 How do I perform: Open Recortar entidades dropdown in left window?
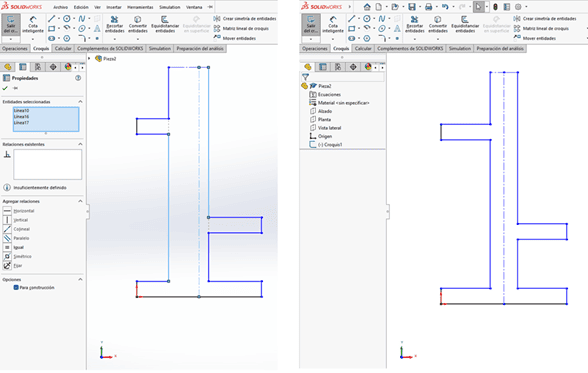click(114, 39)
